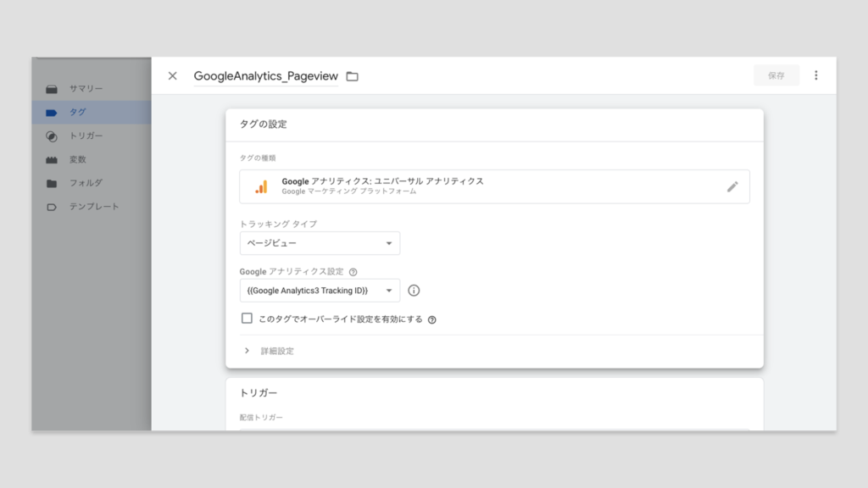Image resolution: width=868 pixels, height=488 pixels.
Task: Open the three-dot more options menu
Action: (x=815, y=75)
